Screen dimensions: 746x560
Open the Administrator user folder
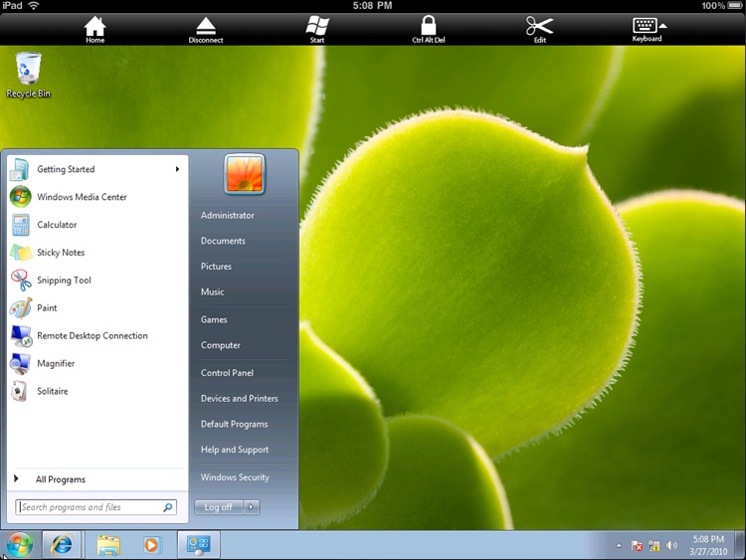click(228, 215)
